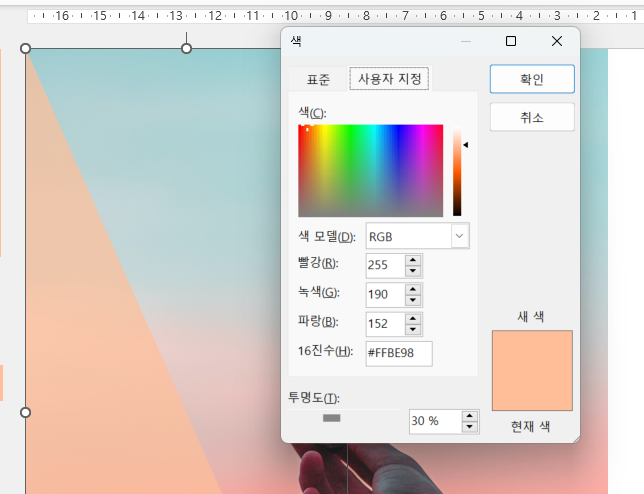Select the 사용자 지정 tab
Screen dimensions: 644x494
click(x=389, y=78)
